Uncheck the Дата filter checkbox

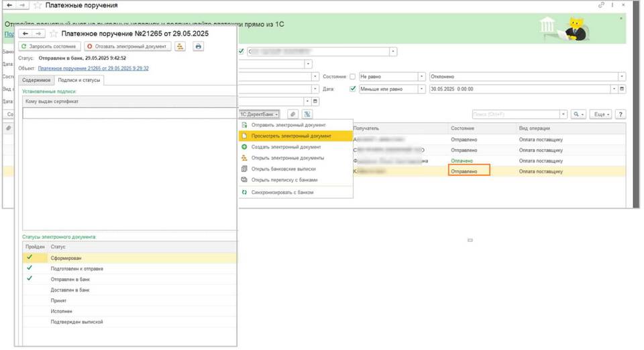point(353,89)
